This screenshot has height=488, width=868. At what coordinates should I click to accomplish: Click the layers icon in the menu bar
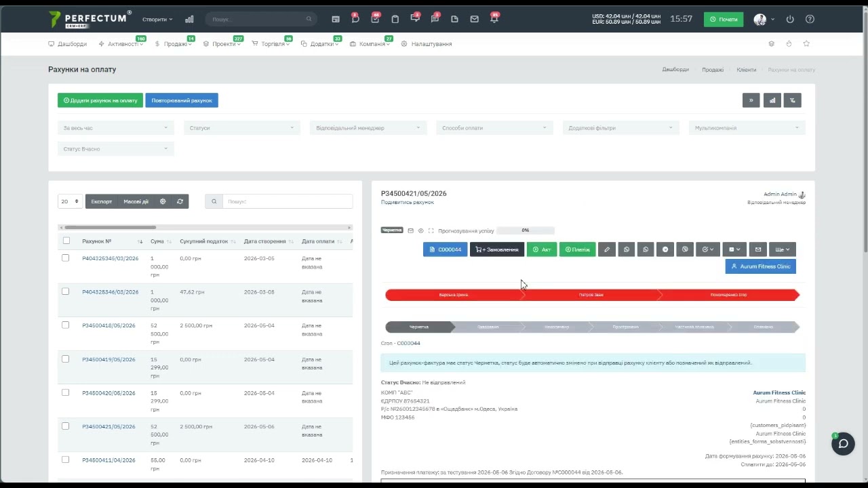click(771, 44)
